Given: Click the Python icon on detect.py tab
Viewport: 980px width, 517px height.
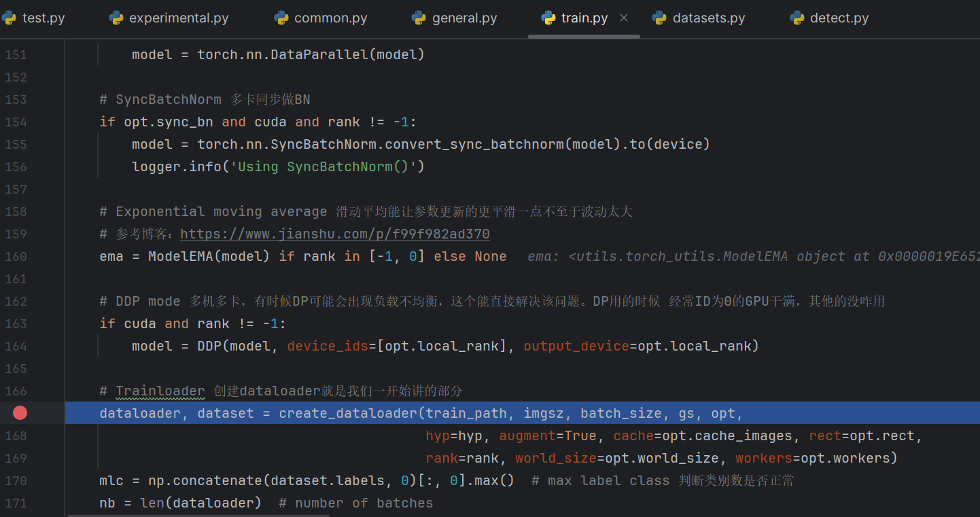Looking at the screenshot, I should 797,18.
